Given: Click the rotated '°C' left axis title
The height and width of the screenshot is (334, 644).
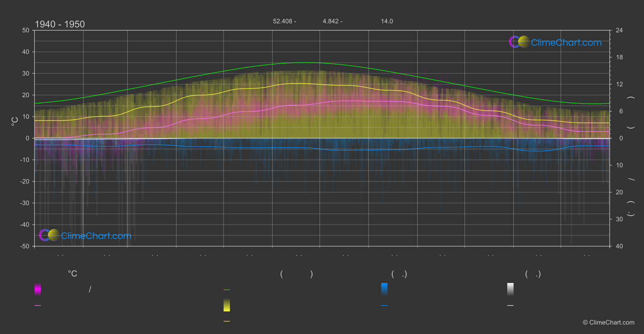Looking at the screenshot, I should click(15, 121).
